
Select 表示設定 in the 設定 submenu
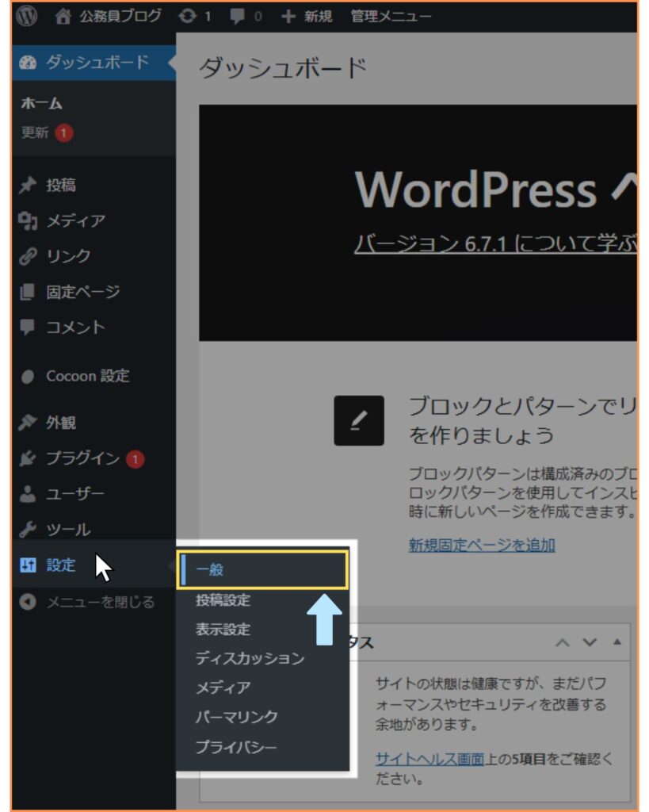223,629
